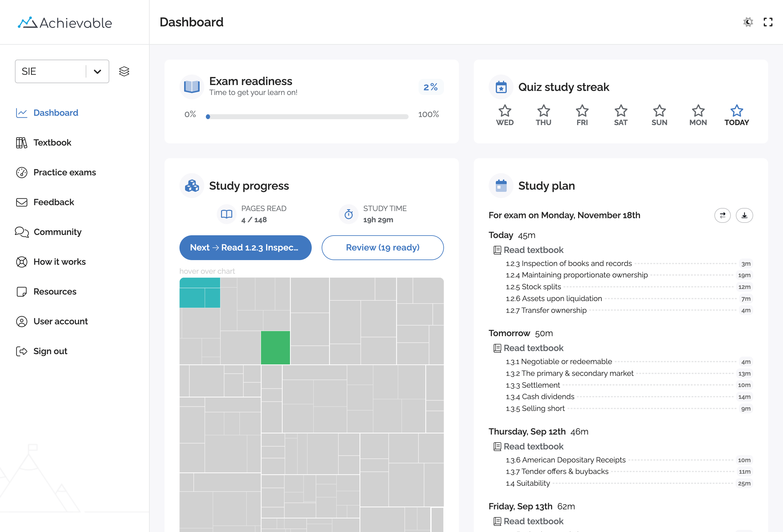Click the Feedback sidebar icon
The height and width of the screenshot is (532, 783).
(21, 202)
